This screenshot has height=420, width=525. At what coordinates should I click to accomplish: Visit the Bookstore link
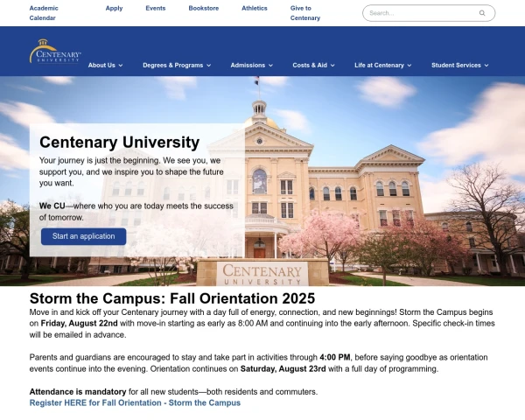click(x=204, y=9)
